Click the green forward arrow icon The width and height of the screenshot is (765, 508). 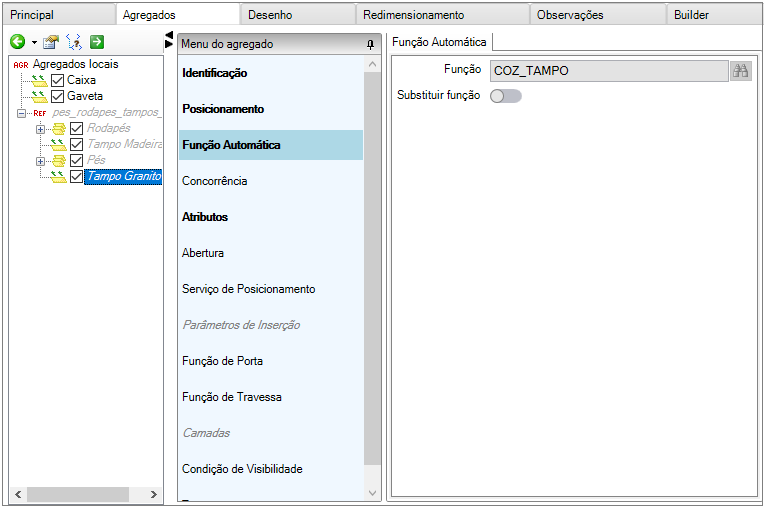[x=97, y=42]
